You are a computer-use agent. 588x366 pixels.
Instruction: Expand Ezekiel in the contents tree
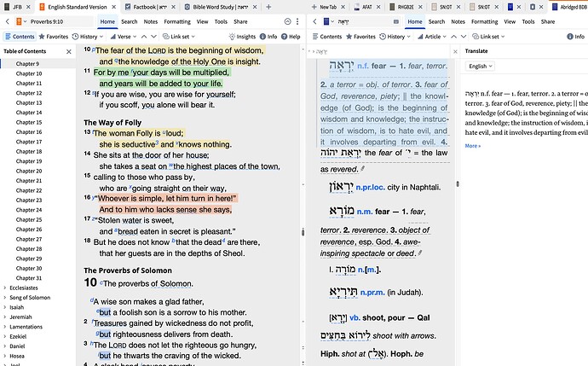tap(5, 337)
